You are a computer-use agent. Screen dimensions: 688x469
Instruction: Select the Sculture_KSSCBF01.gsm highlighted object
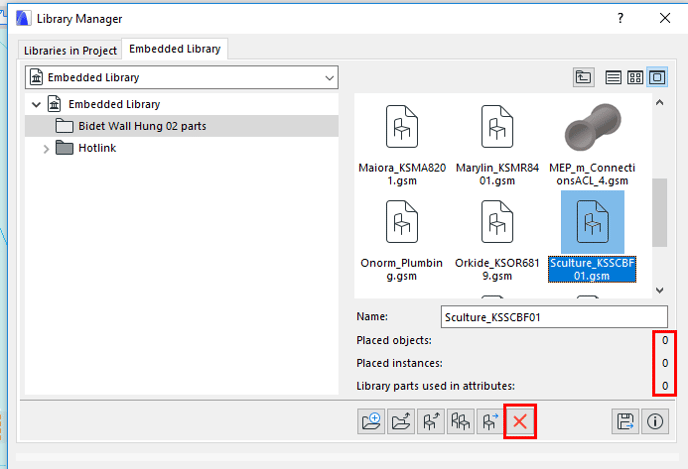593,222
